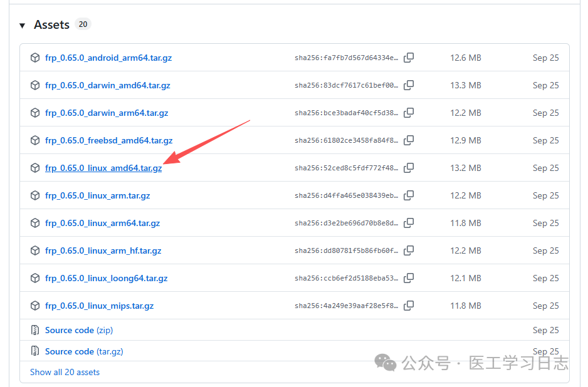Copy SHA256 hash for linux_arm_hf asset
Image resolution: width=588 pixels, height=387 pixels.
pos(409,250)
